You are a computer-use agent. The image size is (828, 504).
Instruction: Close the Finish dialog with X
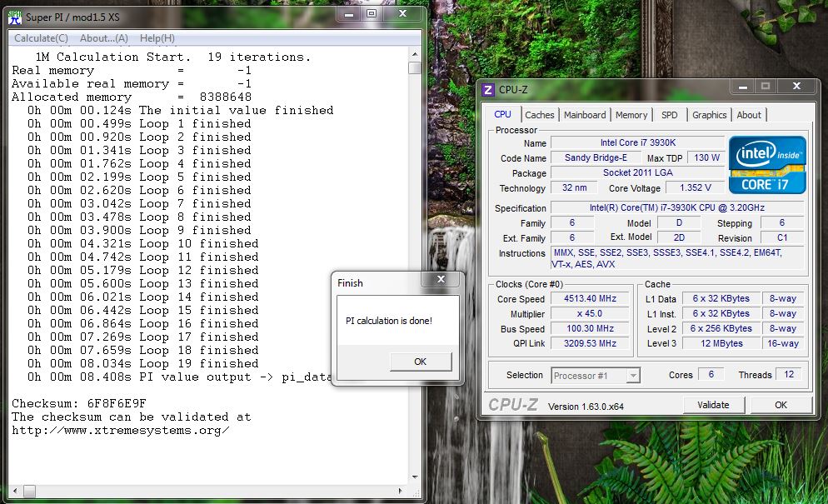click(x=441, y=280)
